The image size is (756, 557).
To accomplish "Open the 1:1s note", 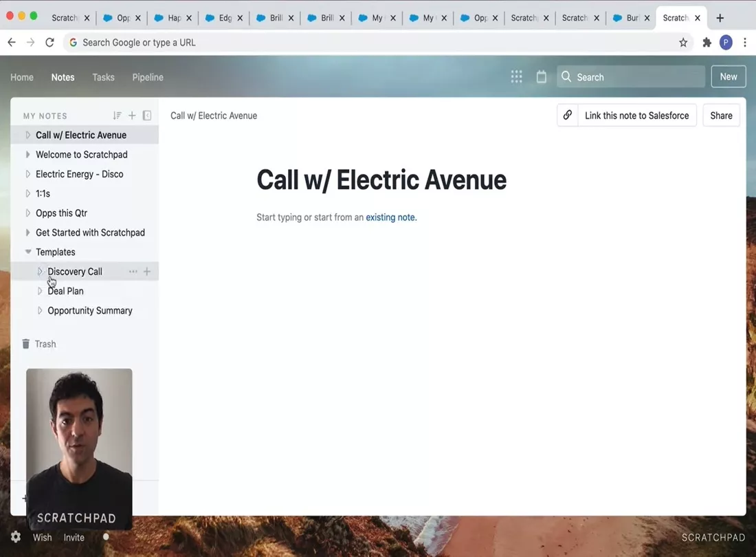I will tap(43, 193).
